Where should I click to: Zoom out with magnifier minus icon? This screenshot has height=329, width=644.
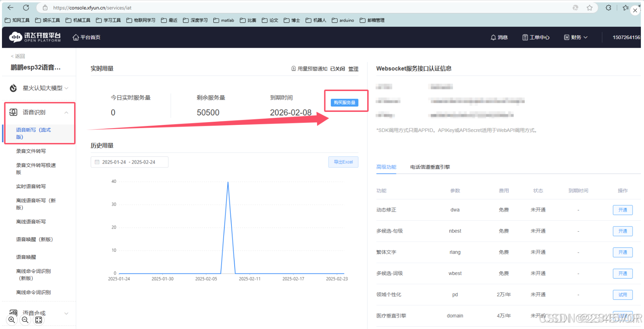[25, 320]
